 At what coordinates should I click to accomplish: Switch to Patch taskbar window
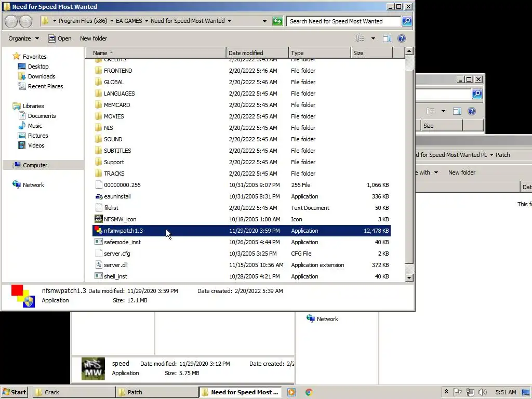(x=157, y=392)
